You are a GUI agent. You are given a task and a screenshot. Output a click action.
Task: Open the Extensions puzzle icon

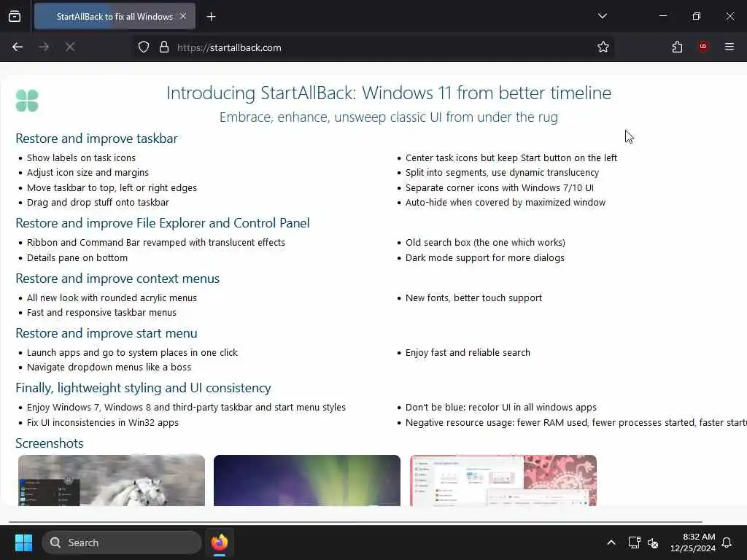click(677, 47)
